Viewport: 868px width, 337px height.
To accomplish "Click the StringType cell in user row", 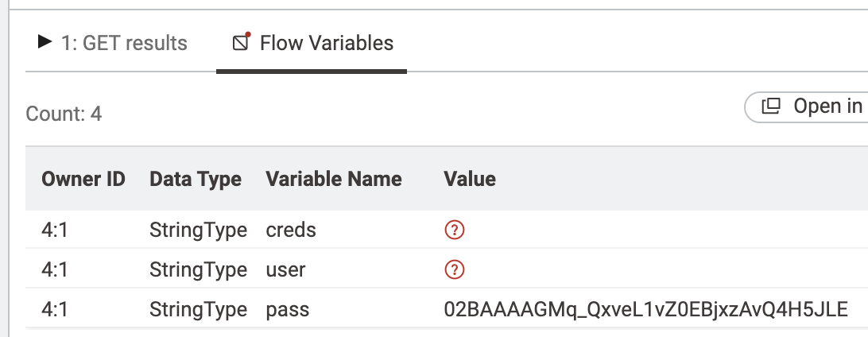I will click(198, 269).
